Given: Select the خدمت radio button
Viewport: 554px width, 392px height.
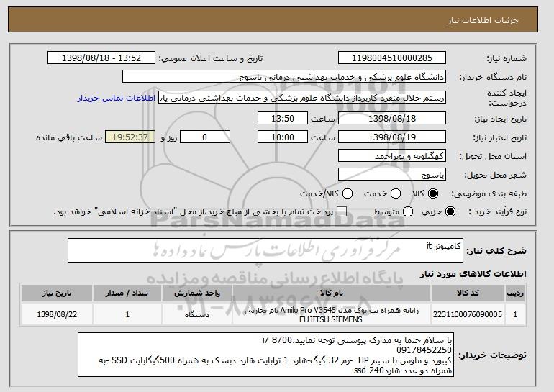Looking at the screenshot, I should pos(396,193).
